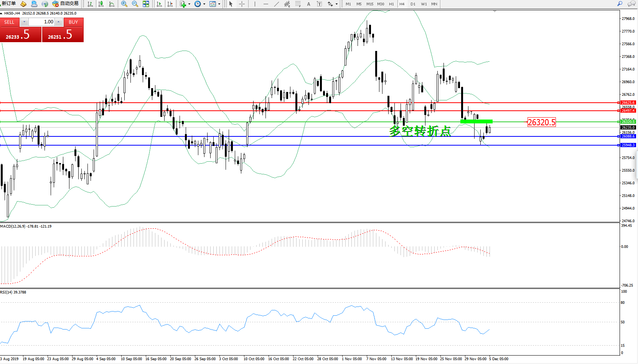This screenshot has height=364, width=638.
Task: Expand the chart templates dropdown arrow
Action: click(x=219, y=4)
